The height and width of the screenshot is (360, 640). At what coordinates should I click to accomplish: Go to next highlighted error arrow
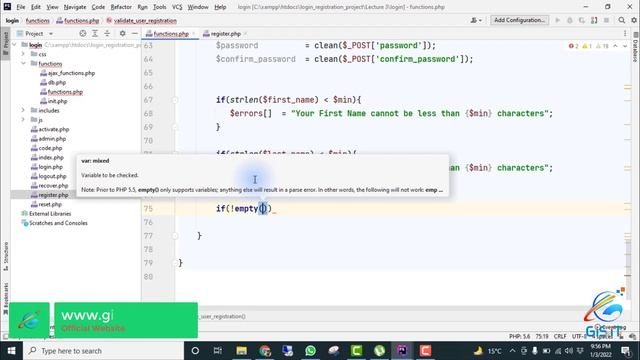tap(625, 46)
